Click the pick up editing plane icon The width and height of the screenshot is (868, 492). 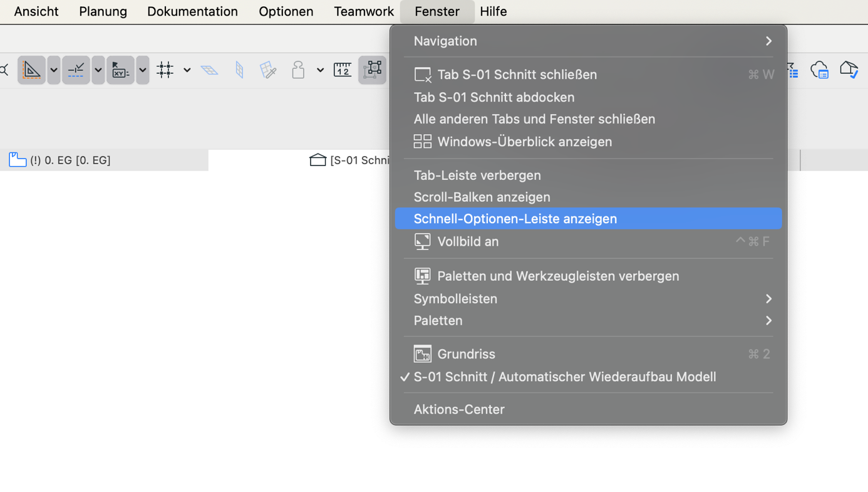point(268,70)
